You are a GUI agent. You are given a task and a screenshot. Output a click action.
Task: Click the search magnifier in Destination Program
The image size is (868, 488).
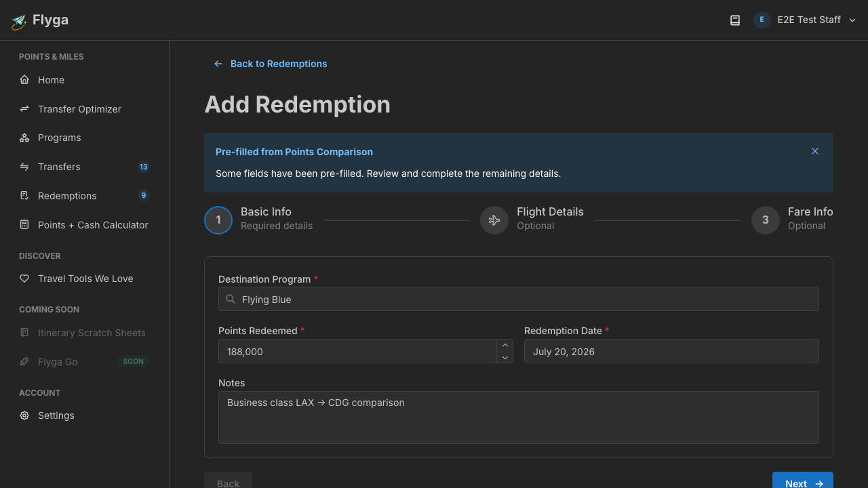(231, 300)
